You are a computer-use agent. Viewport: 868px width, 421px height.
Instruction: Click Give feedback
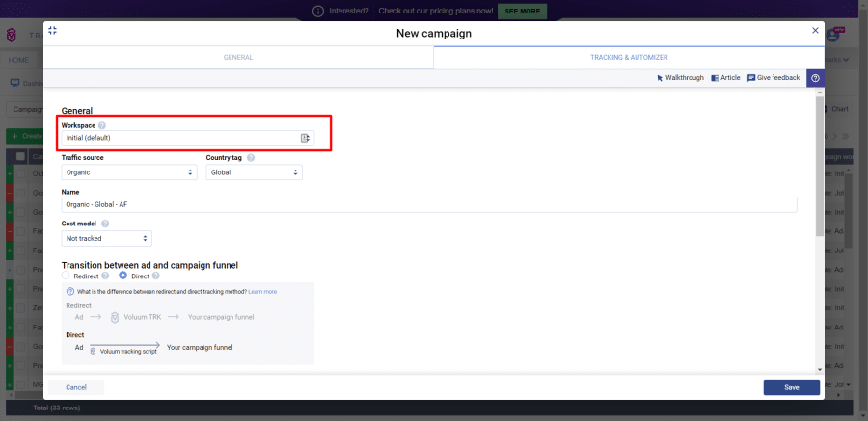773,78
